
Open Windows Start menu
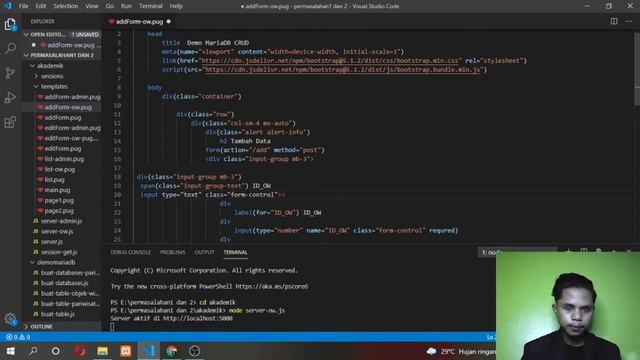click(x=10, y=351)
